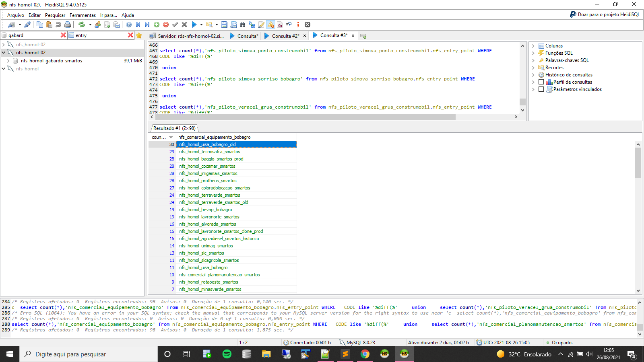644x362 pixels.
Task: Tick the Parâmetros vinculados checkbox
Action: (x=541, y=89)
